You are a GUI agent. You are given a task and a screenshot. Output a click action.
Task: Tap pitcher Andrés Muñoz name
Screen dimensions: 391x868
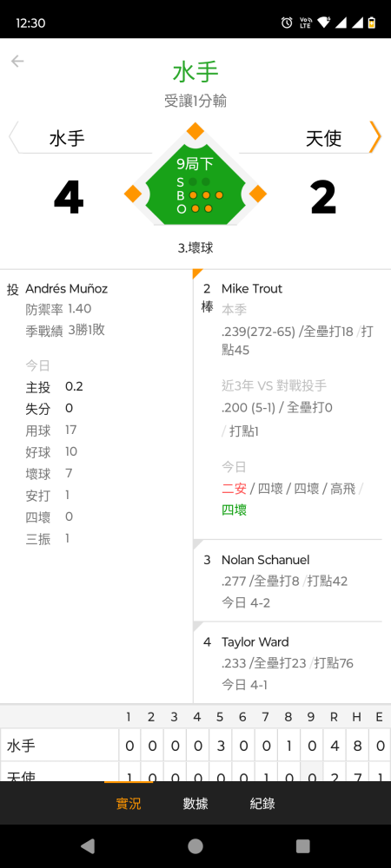pyautogui.click(x=66, y=288)
